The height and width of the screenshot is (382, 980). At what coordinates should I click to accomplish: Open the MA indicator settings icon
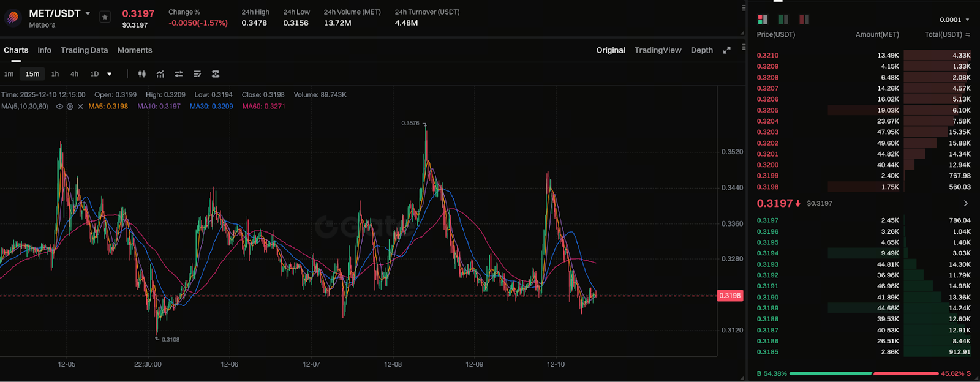[70, 107]
